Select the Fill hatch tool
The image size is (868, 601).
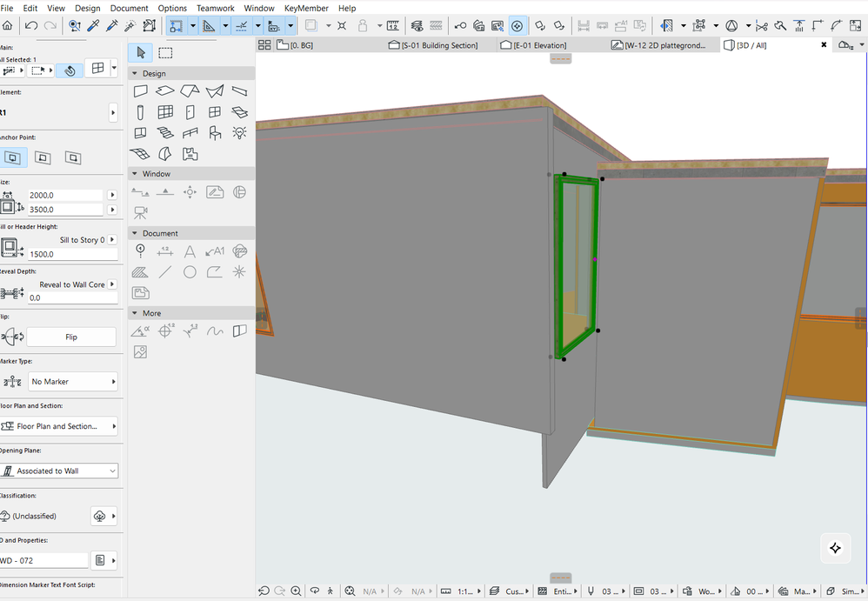point(140,271)
